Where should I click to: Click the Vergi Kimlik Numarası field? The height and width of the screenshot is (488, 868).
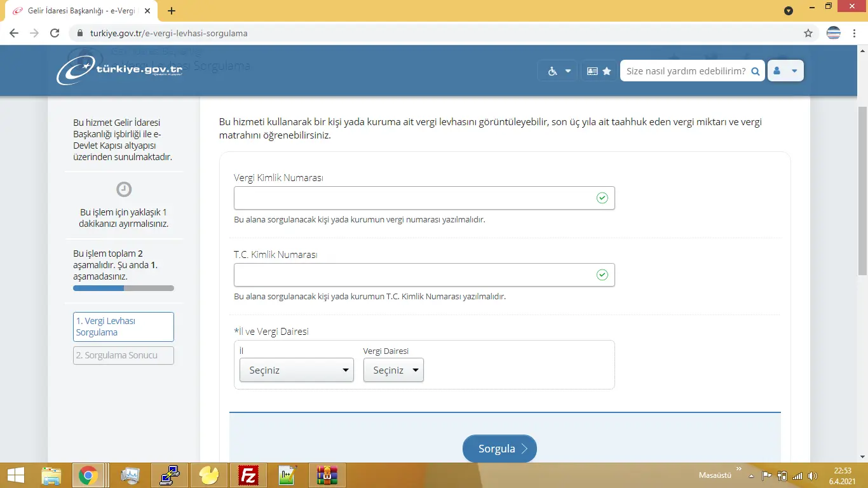413,198
